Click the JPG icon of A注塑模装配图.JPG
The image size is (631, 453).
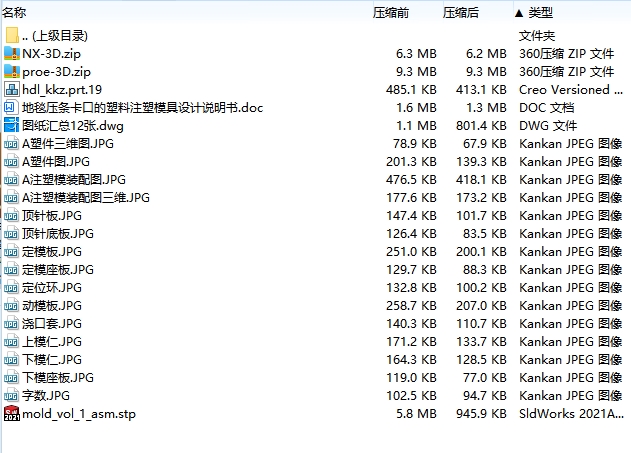pyautogui.click(x=11, y=179)
